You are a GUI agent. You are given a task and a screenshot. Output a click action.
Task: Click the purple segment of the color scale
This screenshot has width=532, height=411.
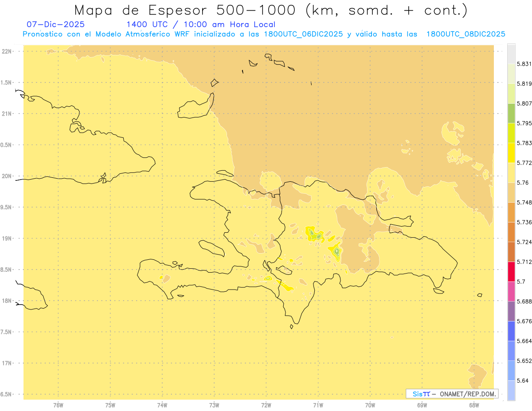point(511,311)
